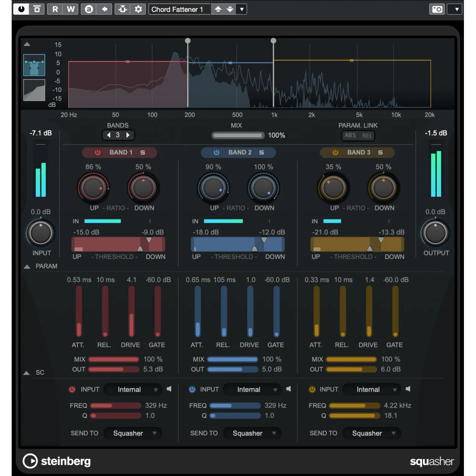Adjust Band 3 ATT. fader

tap(316, 311)
